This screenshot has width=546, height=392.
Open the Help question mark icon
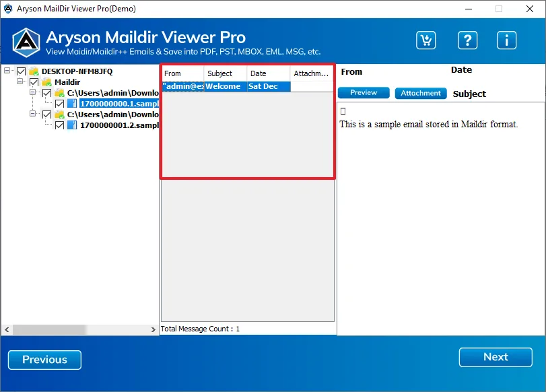click(467, 40)
